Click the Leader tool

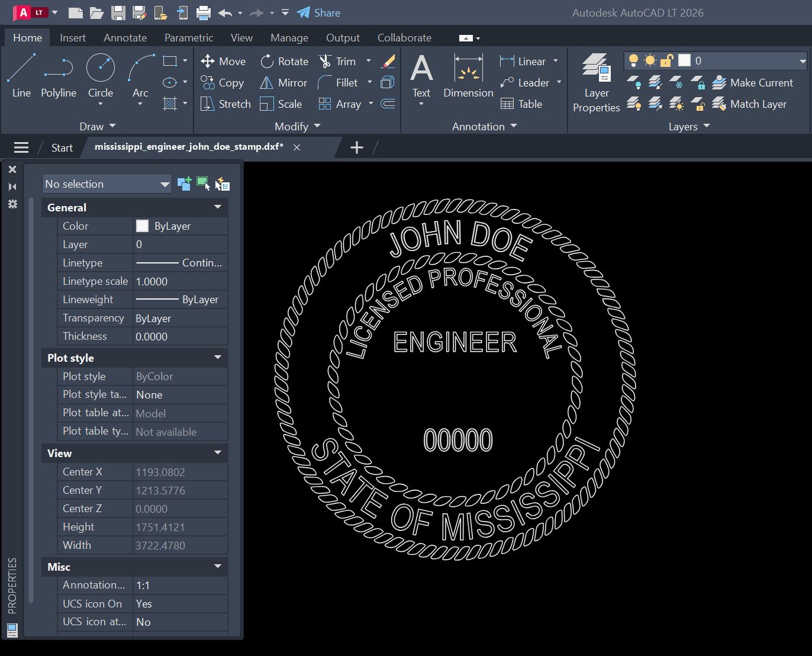[x=525, y=83]
